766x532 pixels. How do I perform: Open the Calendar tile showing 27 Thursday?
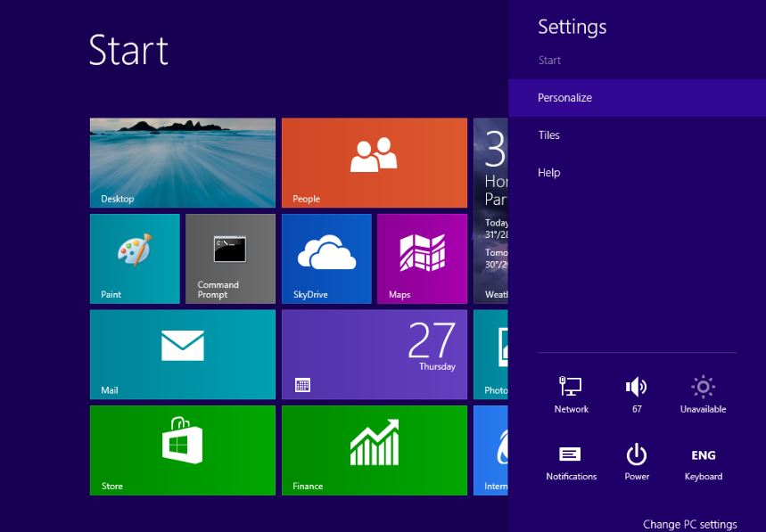pos(374,354)
